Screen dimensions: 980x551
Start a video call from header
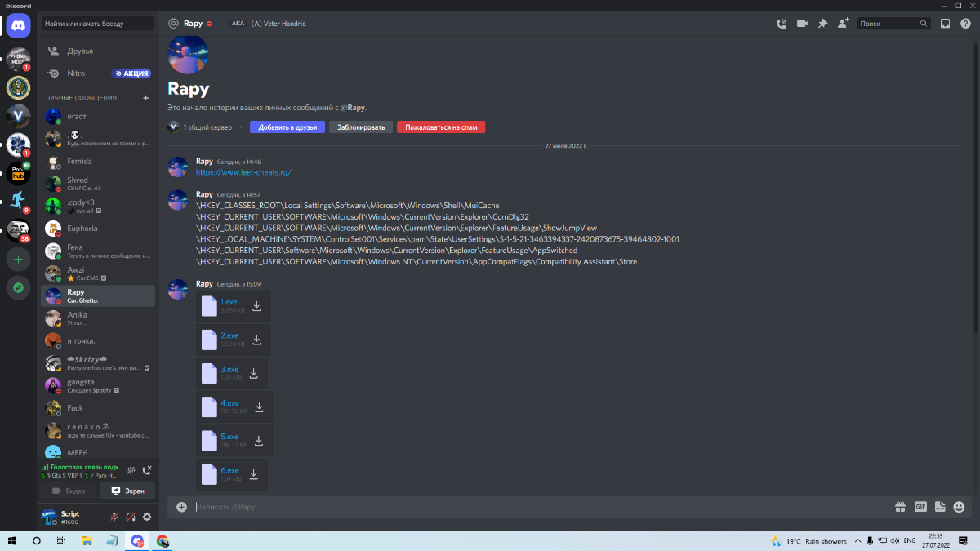point(802,24)
